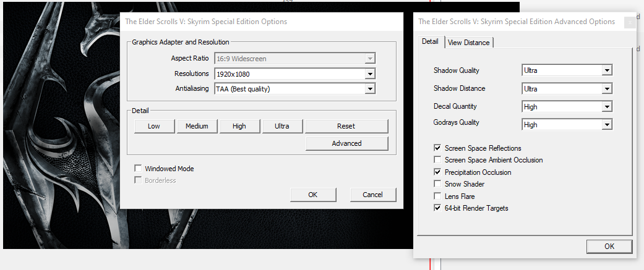Click the Graphics Adapter and Resolution heading

[x=180, y=42]
